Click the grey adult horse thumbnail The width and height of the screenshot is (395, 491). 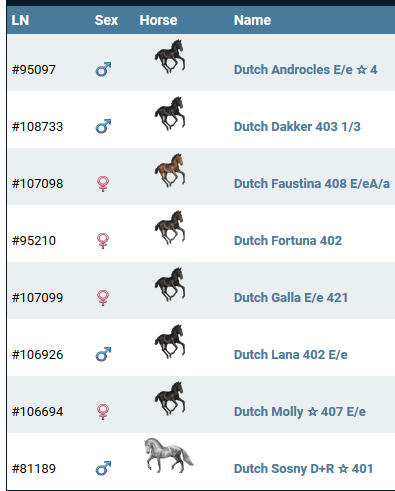pos(169,455)
